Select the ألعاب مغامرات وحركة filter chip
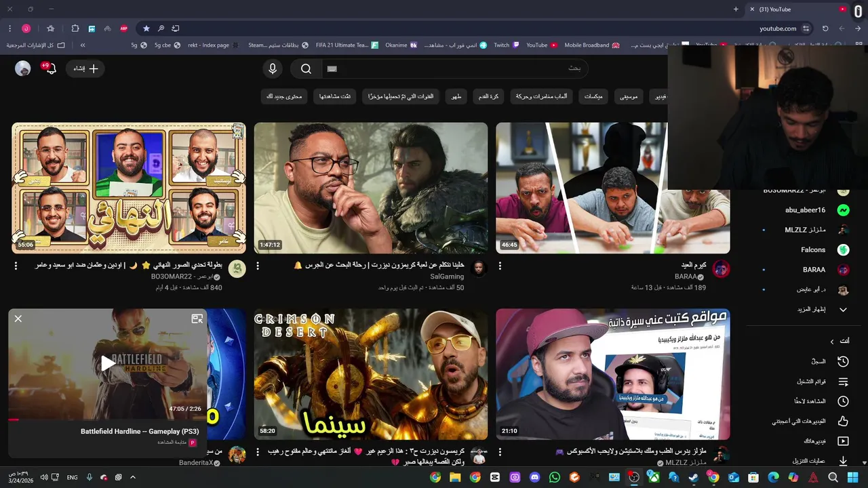This screenshot has height=488, width=868. [x=541, y=97]
